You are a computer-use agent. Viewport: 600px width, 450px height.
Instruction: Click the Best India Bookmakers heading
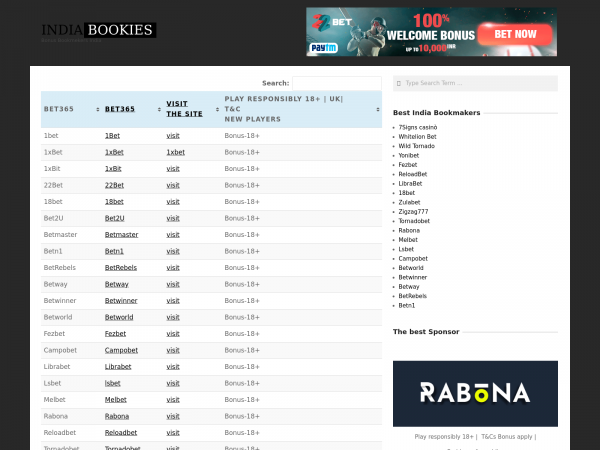pos(436,112)
